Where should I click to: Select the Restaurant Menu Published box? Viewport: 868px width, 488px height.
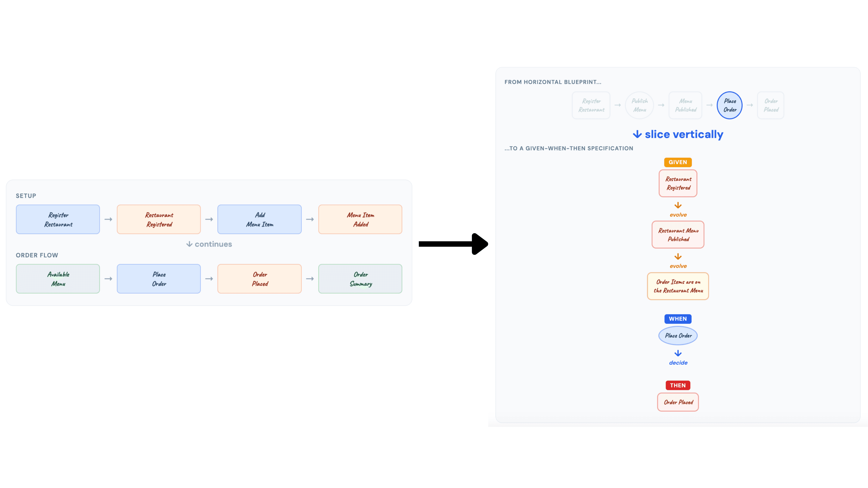click(678, 235)
